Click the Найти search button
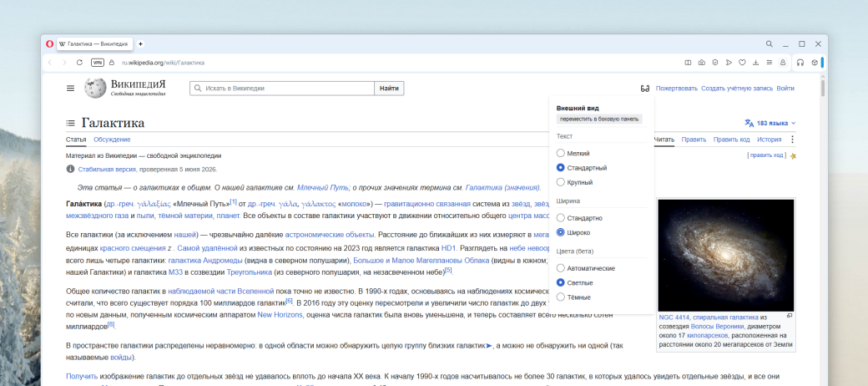 tap(389, 89)
